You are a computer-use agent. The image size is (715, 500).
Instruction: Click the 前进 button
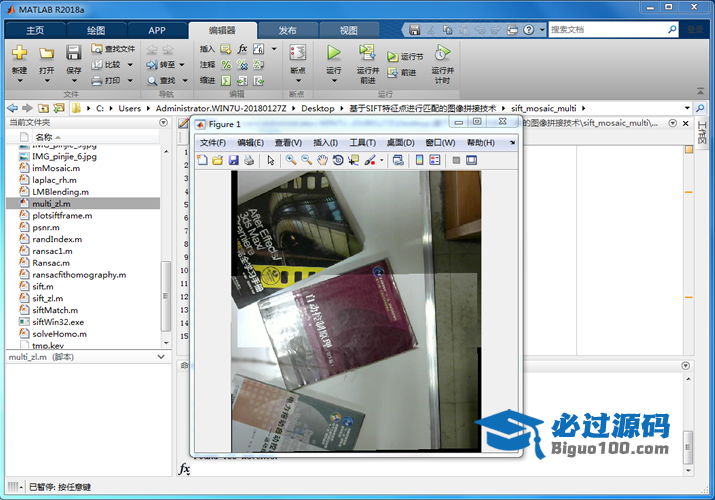click(402, 72)
